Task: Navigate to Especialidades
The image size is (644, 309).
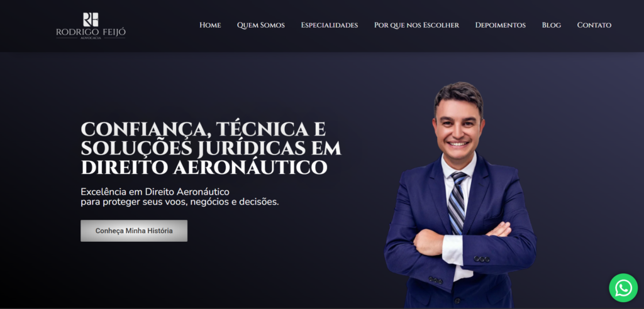Action: pos(330,25)
